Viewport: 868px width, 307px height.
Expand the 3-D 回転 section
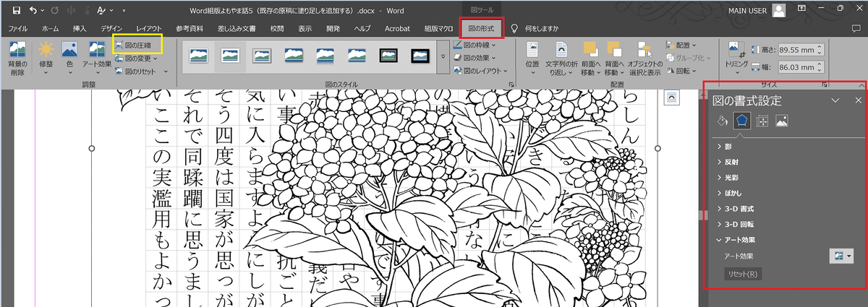tap(733, 225)
